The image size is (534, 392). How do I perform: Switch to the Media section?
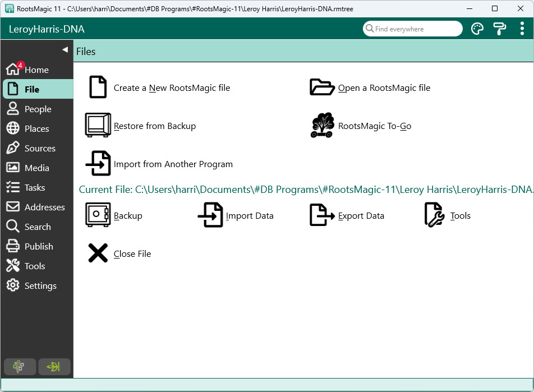37,168
